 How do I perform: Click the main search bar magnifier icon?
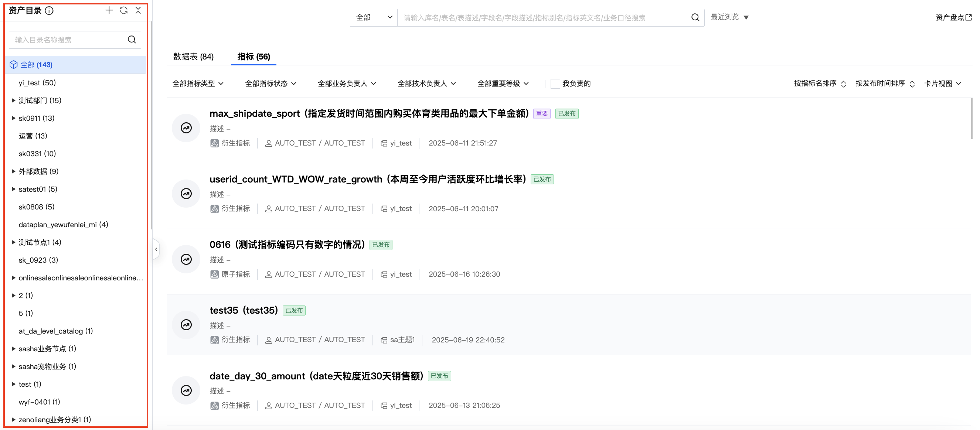click(695, 17)
